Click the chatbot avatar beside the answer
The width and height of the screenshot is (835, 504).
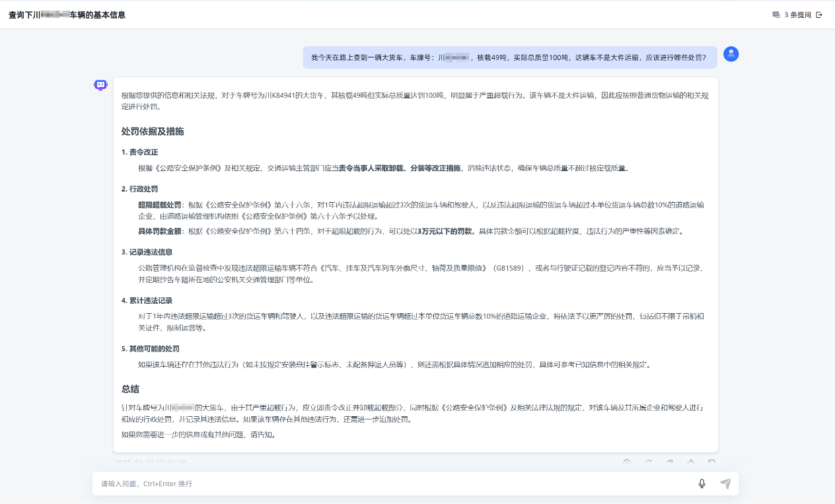[100, 85]
